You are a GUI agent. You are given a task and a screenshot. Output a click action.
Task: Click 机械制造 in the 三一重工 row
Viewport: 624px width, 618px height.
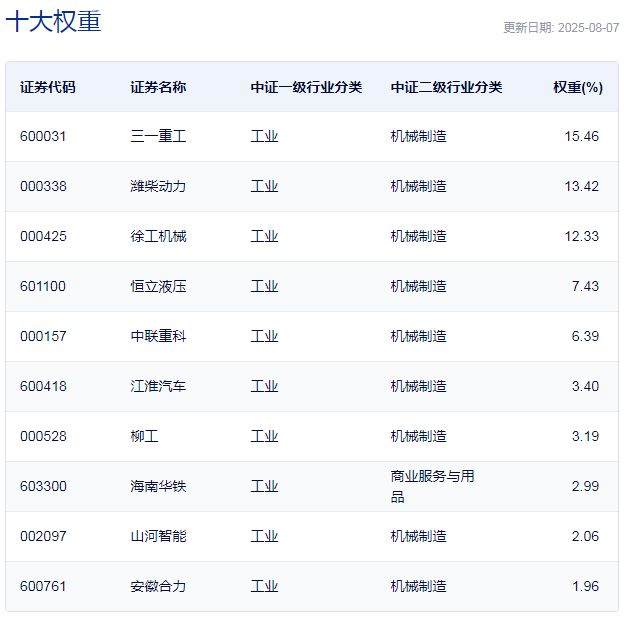click(419, 136)
